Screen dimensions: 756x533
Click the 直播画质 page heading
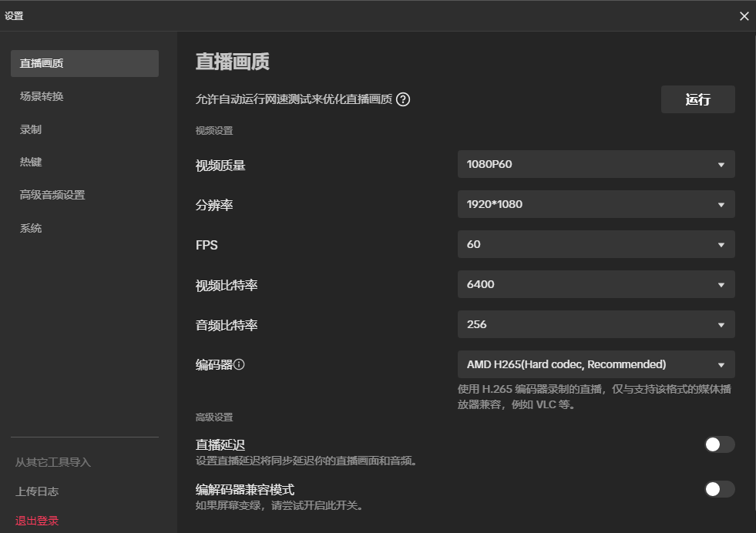tap(232, 62)
